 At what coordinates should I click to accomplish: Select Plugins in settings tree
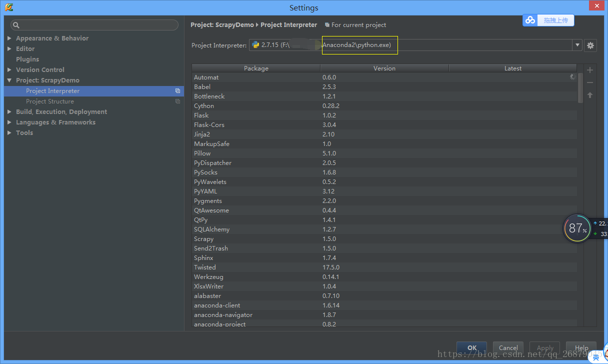[27, 59]
